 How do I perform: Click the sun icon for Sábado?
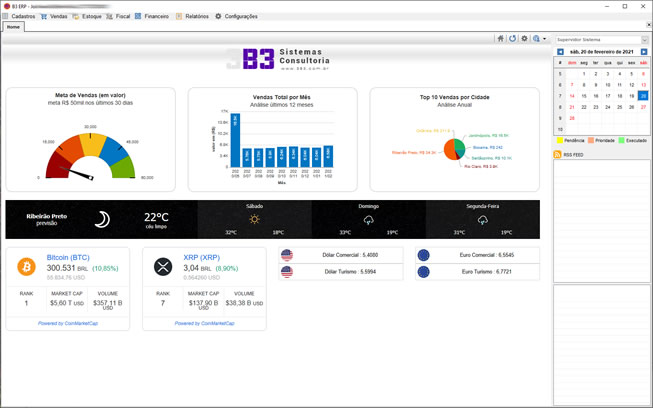click(x=254, y=219)
